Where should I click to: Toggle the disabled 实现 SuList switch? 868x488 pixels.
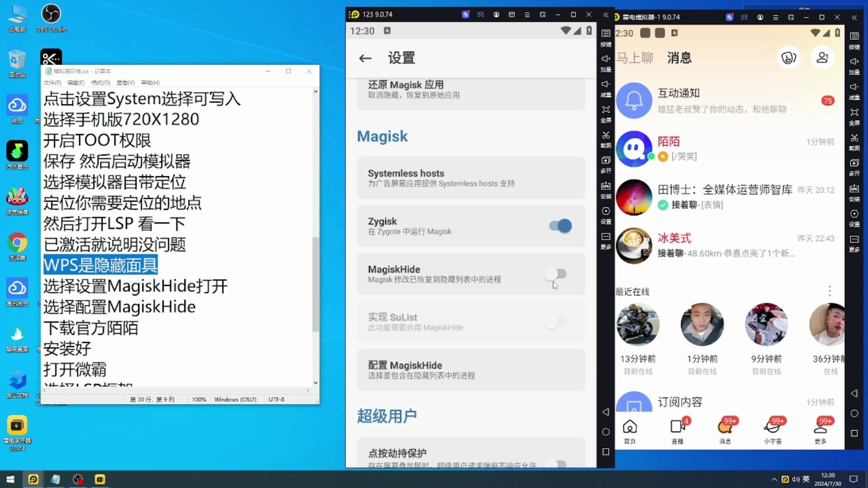pos(555,322)
